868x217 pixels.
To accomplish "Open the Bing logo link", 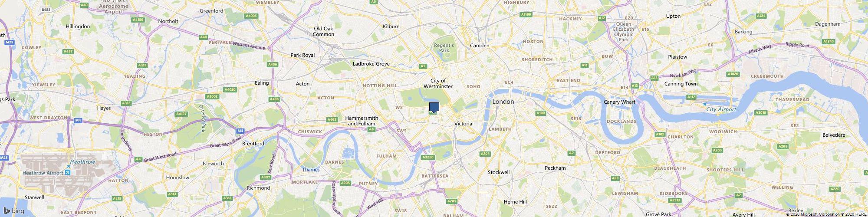I will pyautogui.click(x=14, y=211).
